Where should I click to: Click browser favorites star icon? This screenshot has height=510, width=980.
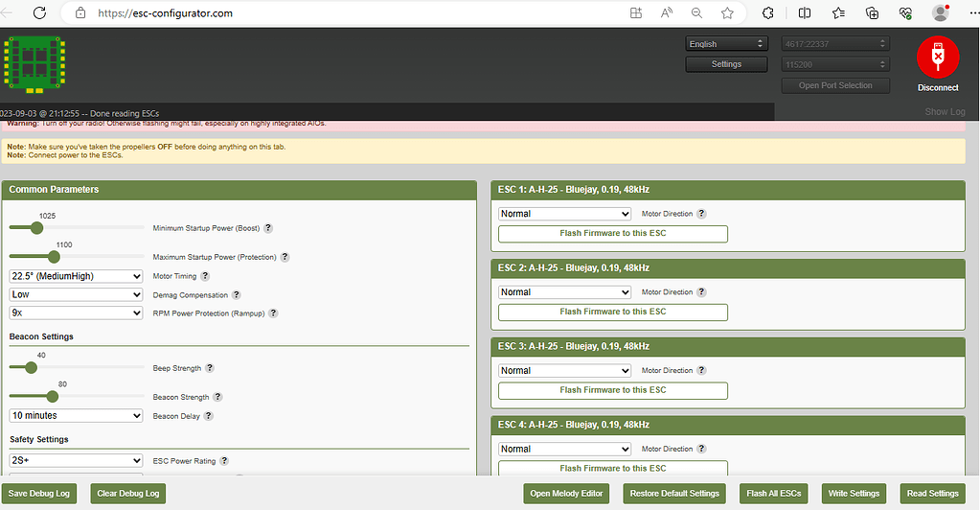point(727,13)
